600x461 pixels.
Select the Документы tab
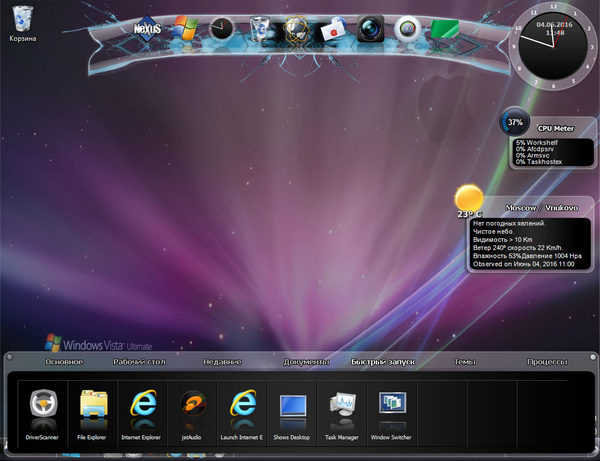pos(306,361)
